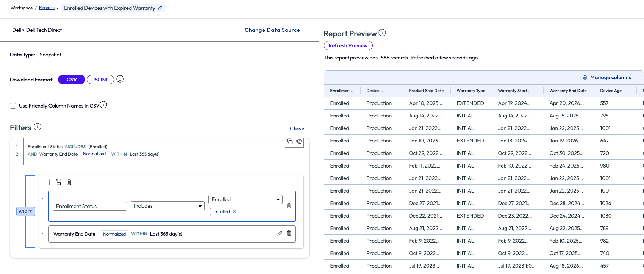This screenshot has width=644, height=274.
Task: Select Device Age 1026 cell
Action: (605, 203)
